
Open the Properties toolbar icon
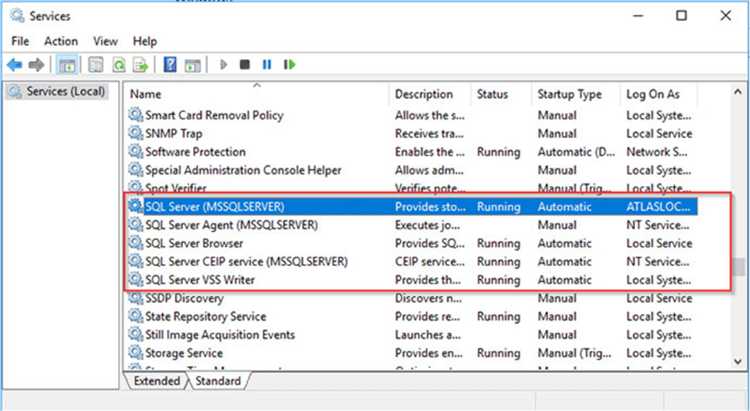click(x=96, y=64)
